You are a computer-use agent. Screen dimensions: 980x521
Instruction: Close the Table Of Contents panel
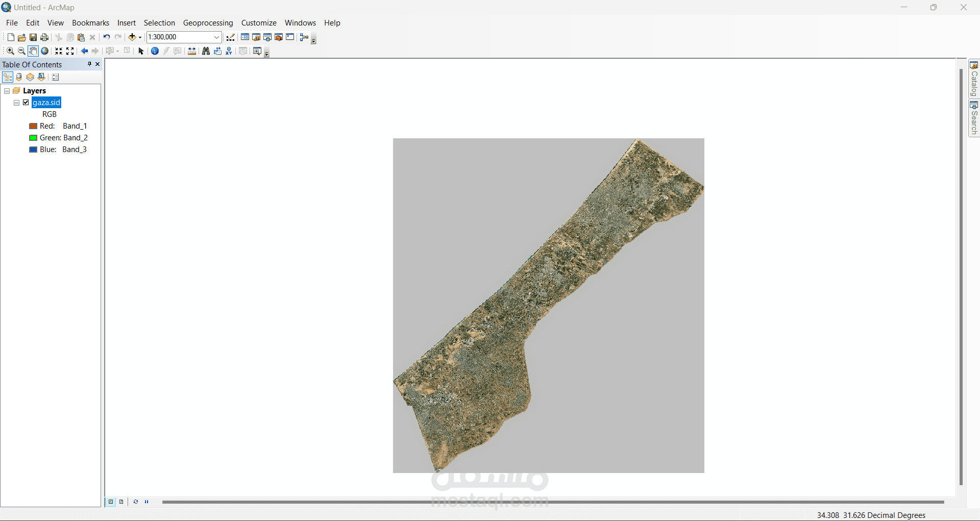click(x=97, y=64)
